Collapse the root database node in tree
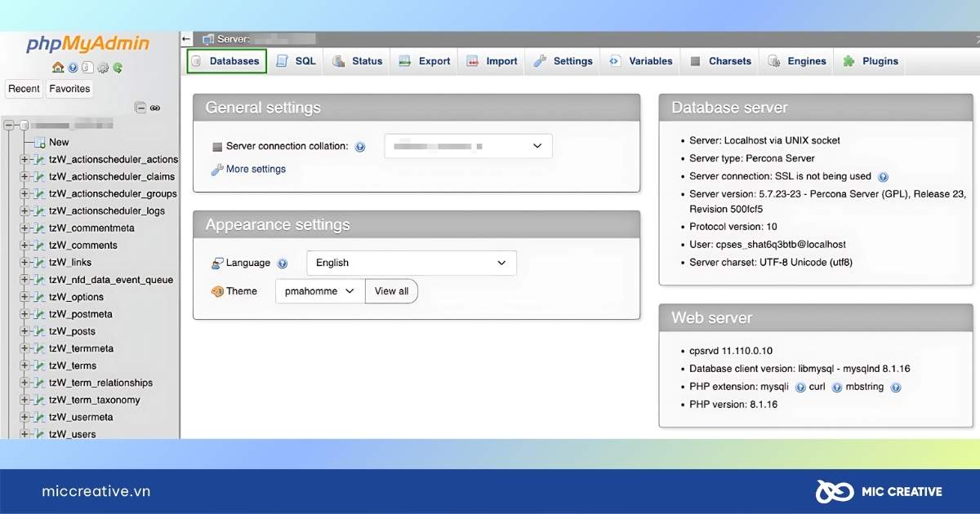 coord(9,125)
